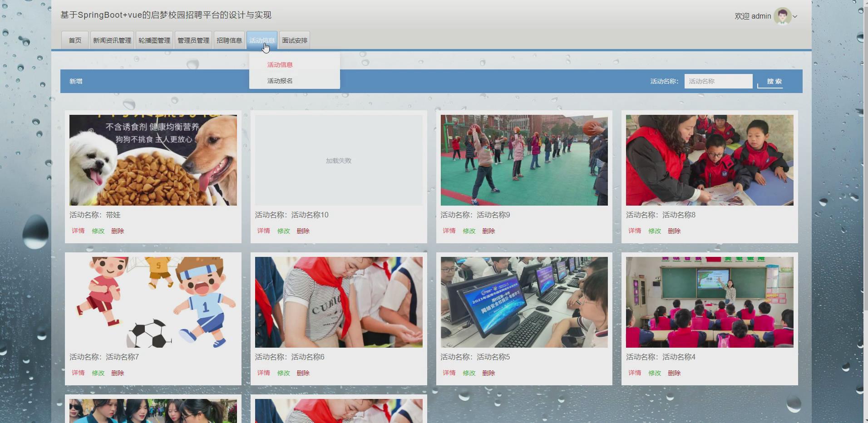Open the 轮播图管理 menu
Image resolution: width=868 pixels, height=423 pixels.
154,40
